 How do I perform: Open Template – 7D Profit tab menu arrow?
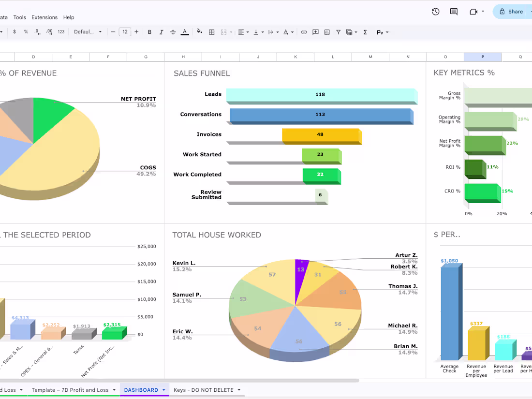pyautogui.click(x=114, y=390)
